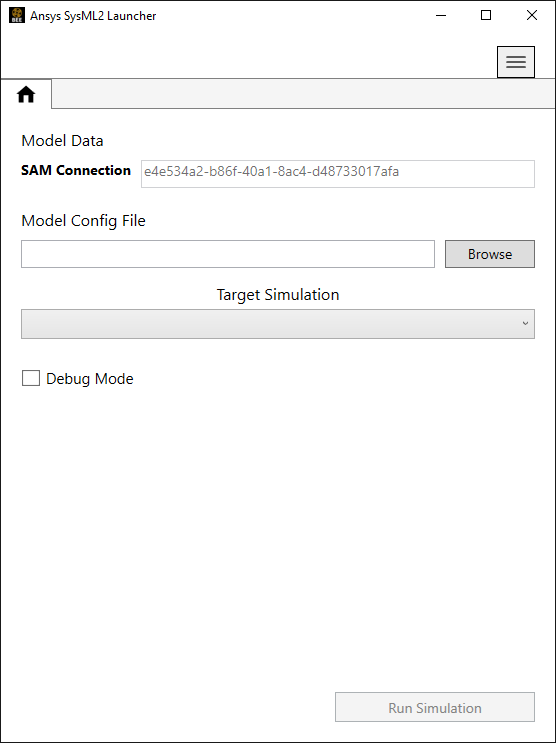The image size is (556, 743).
Task: Click the Run Simulation button
Action: click(435, 707)
